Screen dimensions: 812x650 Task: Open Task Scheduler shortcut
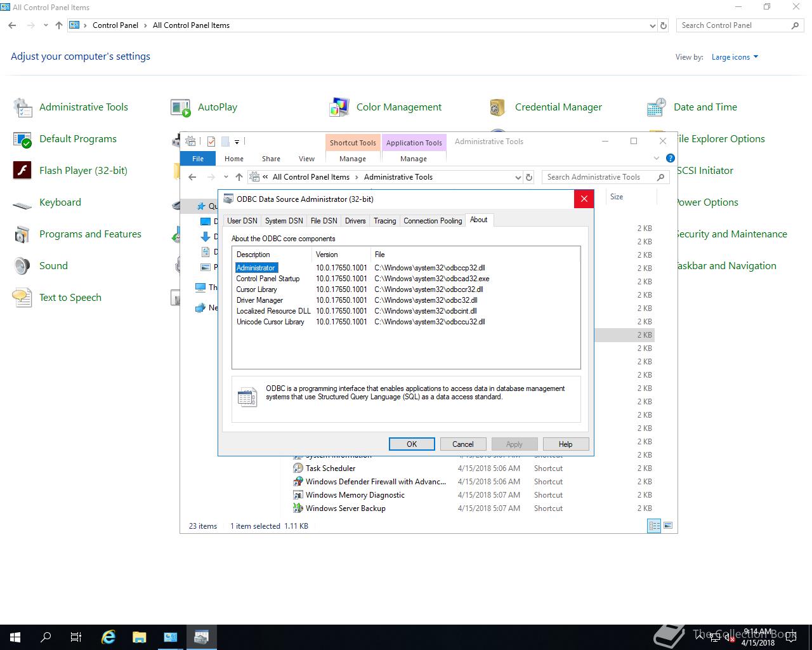pyautogui.click(x=331, y=468)
